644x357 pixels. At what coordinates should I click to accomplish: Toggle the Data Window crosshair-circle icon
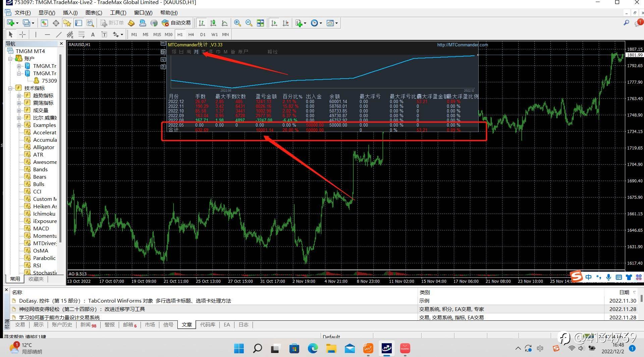(x=56, y=23)
